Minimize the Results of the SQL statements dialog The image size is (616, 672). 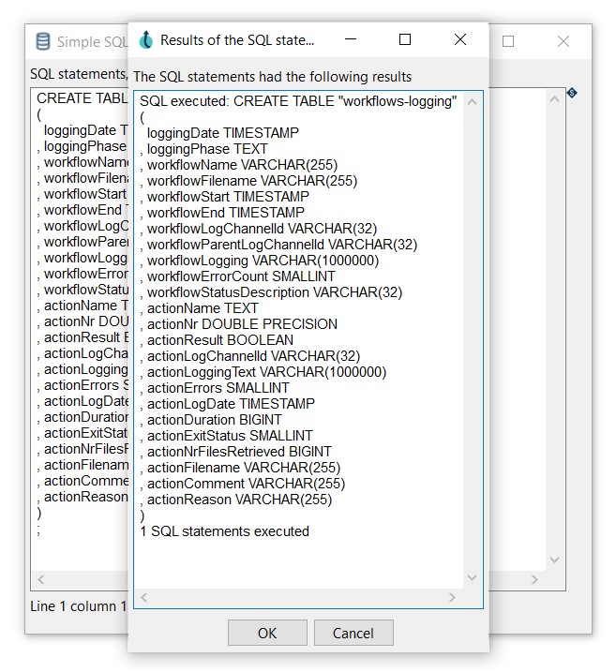(351, 40)
